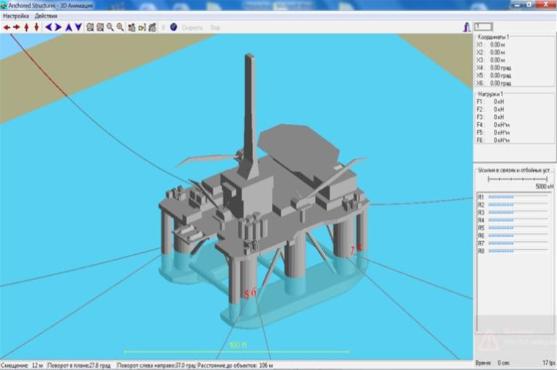Open the Действия menu

46,16
